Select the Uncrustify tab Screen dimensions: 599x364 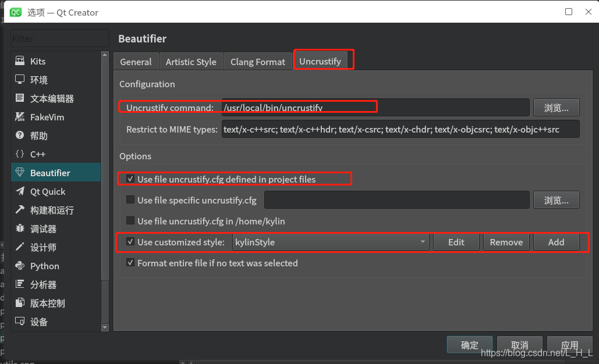320,61
